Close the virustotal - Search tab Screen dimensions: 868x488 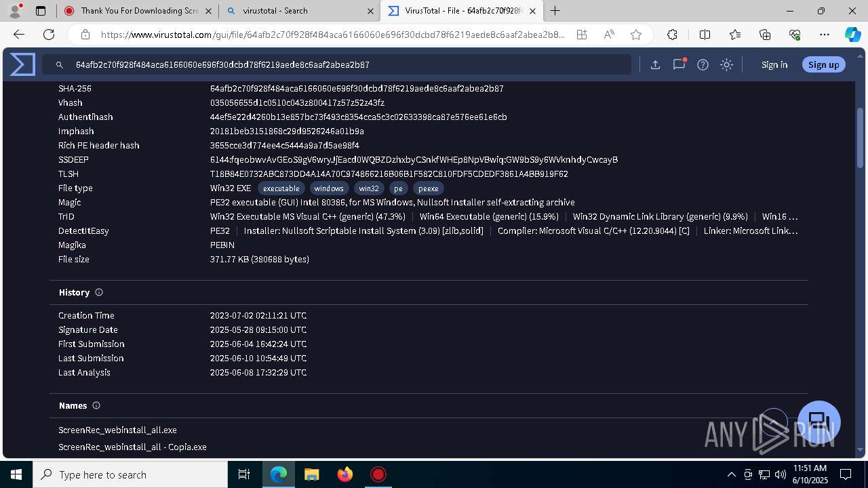click(370, 11)
